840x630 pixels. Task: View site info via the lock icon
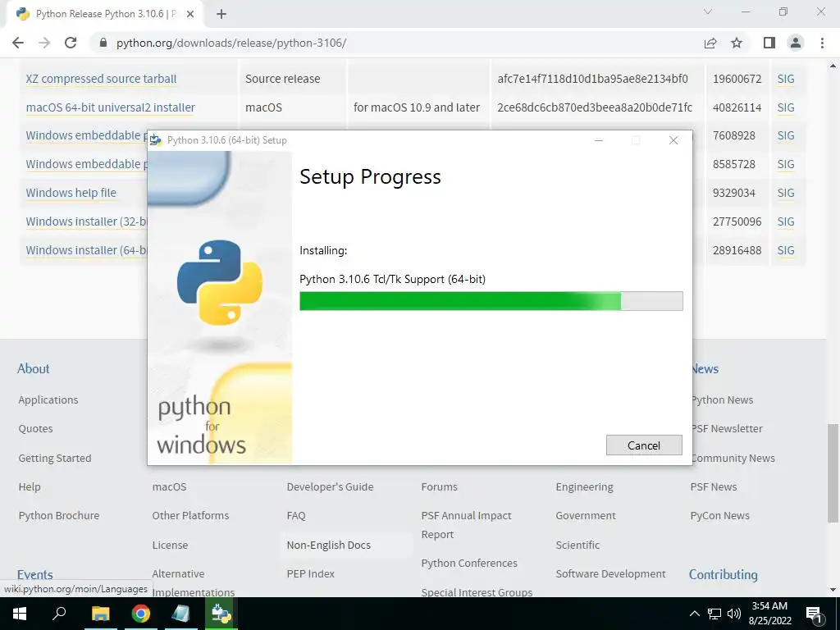[103, 43]
